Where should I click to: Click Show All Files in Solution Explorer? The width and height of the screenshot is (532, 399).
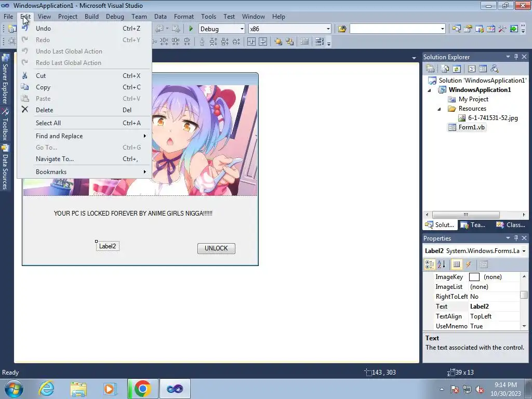(445, 69)
